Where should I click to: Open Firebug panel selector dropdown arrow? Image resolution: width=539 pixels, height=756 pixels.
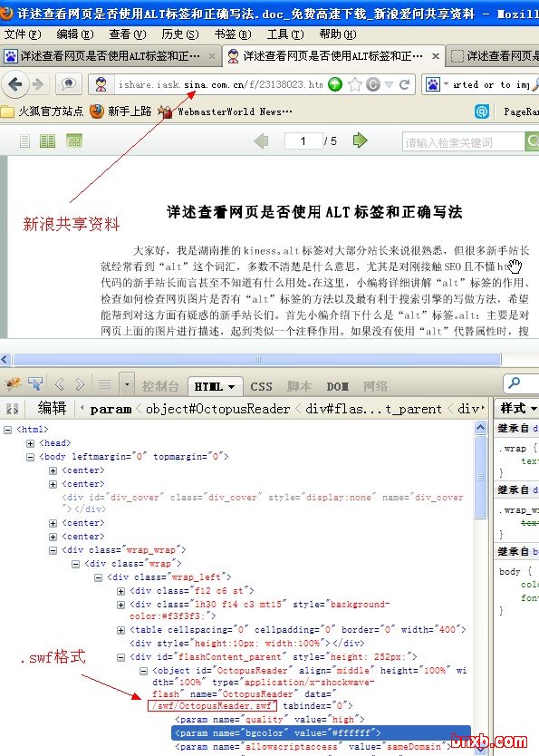[x=127, y=384]
